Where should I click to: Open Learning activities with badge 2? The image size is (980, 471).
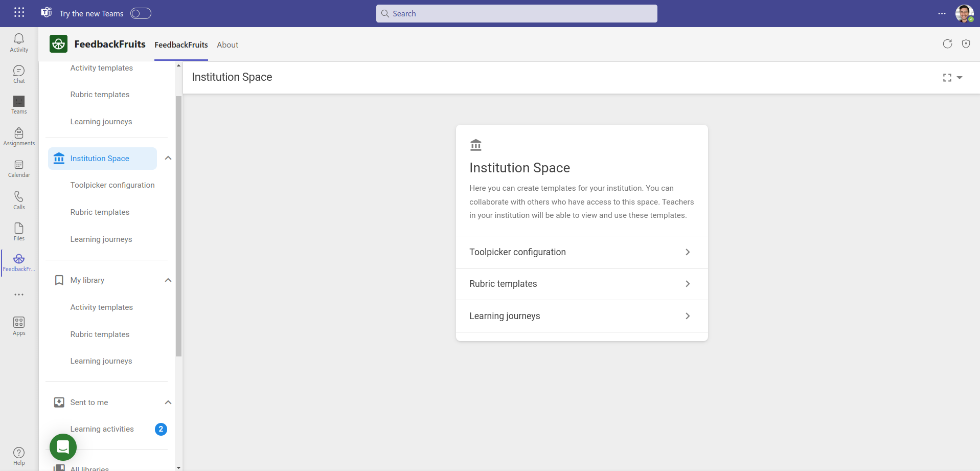102,429
